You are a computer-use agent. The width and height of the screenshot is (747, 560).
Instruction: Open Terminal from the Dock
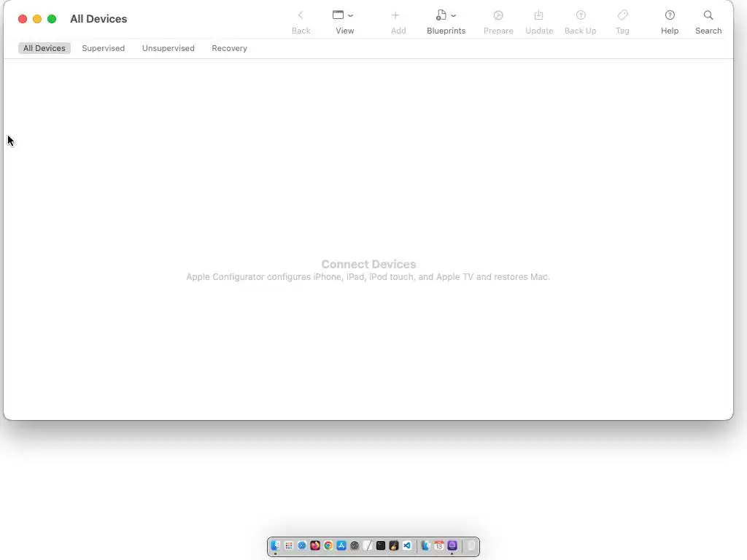[381, 545]
